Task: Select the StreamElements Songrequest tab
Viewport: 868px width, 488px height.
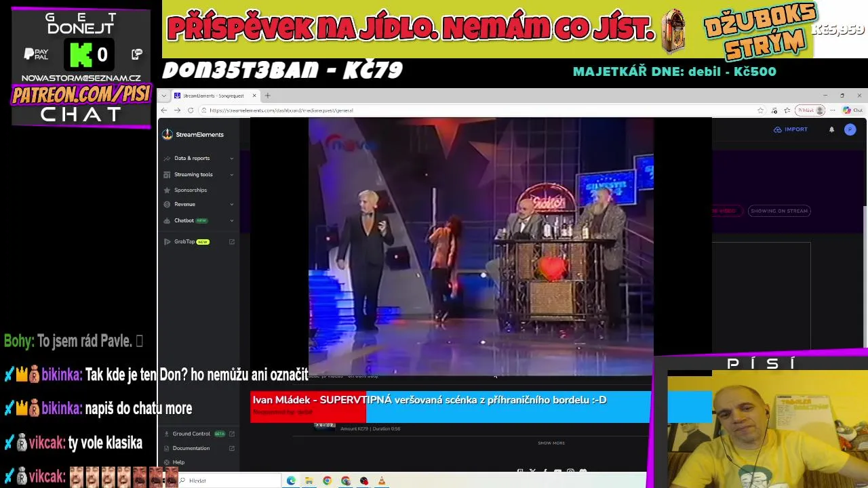Action: 213,96
